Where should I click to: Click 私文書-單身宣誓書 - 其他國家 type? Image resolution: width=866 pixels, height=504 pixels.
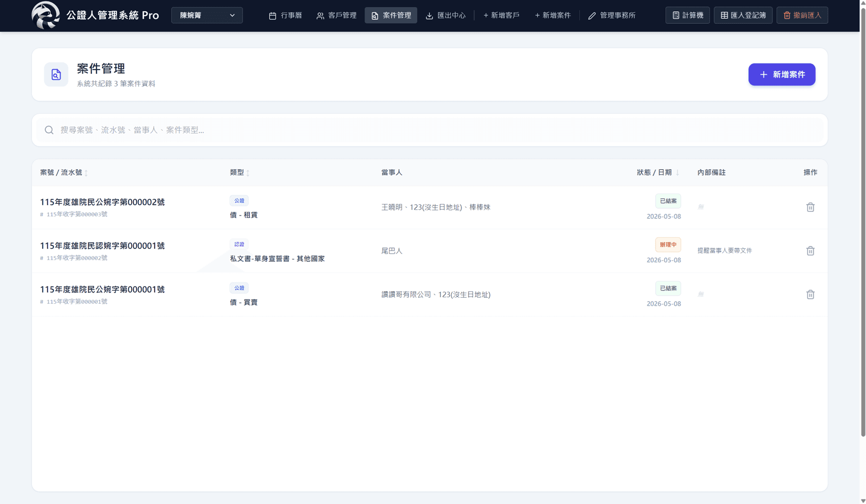tap(277, 259)
